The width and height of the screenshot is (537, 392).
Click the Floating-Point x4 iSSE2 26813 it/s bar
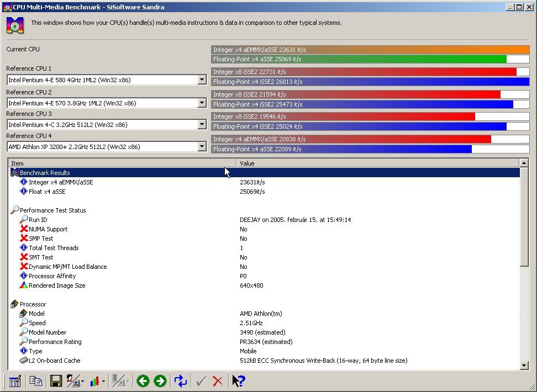pos(370,82)
